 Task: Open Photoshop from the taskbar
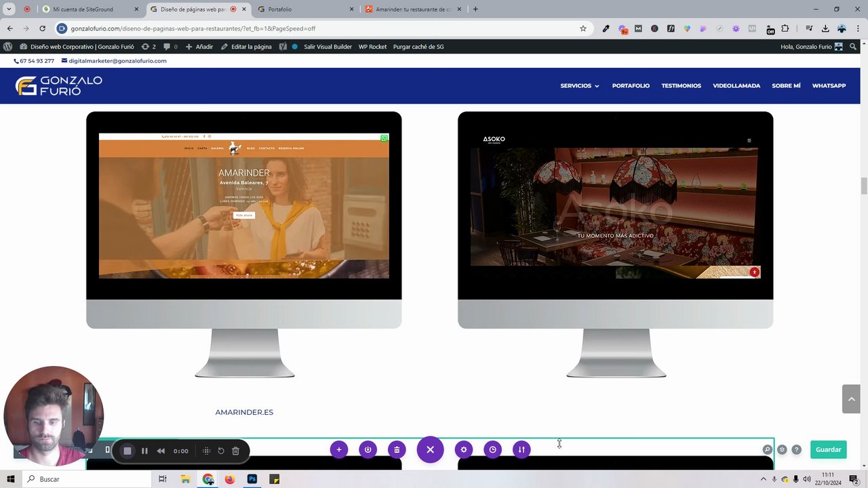[x=252, y=479]
